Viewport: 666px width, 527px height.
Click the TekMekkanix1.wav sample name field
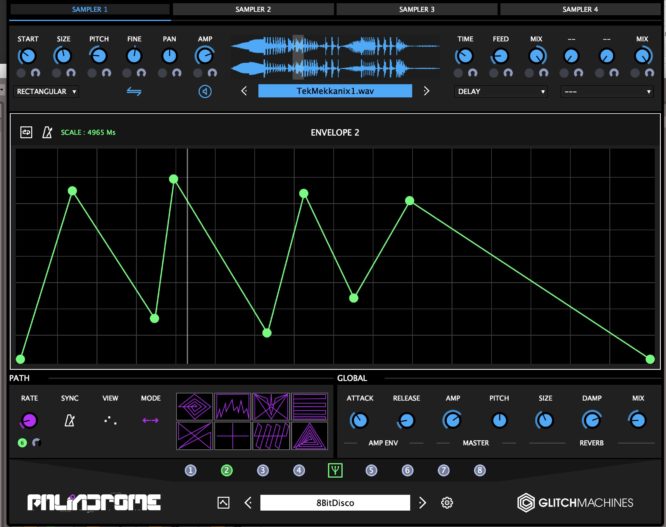point(335,91)
